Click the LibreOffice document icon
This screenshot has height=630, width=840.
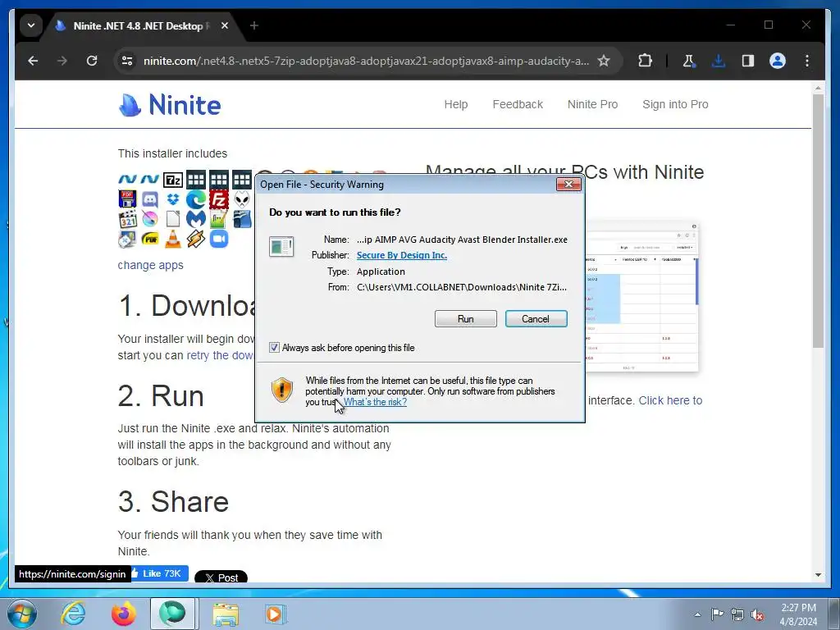[172, 219]
